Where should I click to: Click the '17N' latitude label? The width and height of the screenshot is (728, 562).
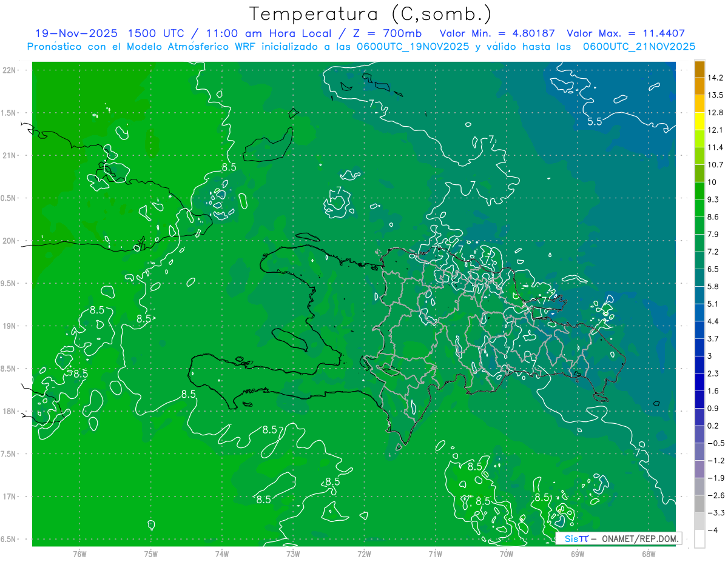coord(10,497)
